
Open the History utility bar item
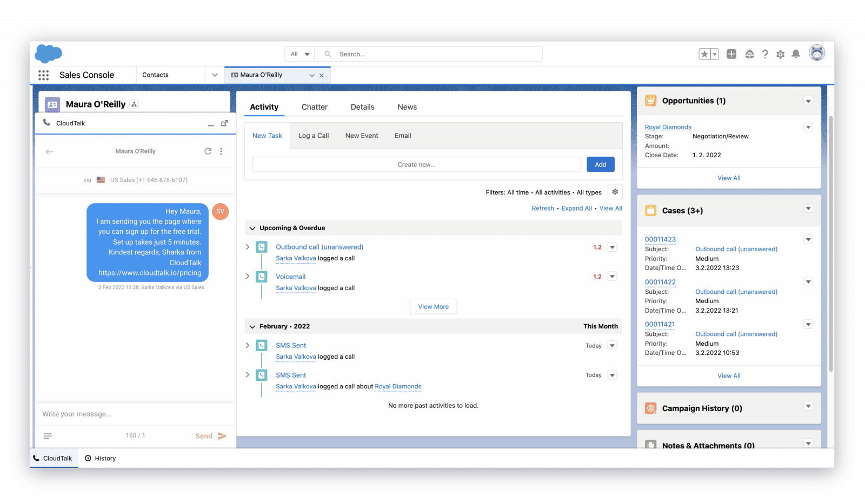pos(101,458)
